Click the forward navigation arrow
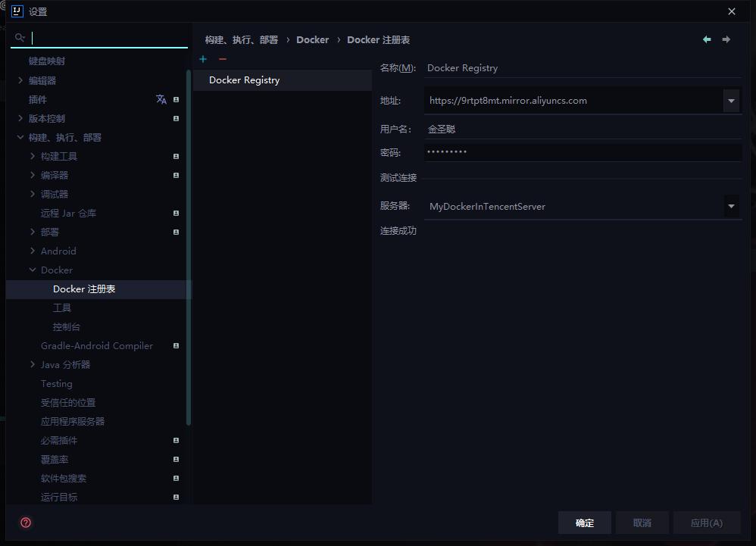 pyautogui.click(x=726, y=39)
